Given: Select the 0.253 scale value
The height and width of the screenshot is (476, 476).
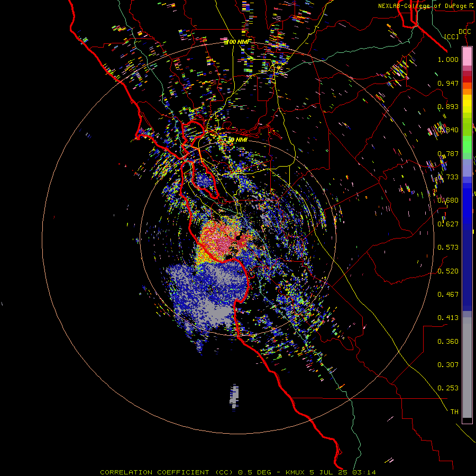Looking at the screenshot, I should tap(448, 388).
